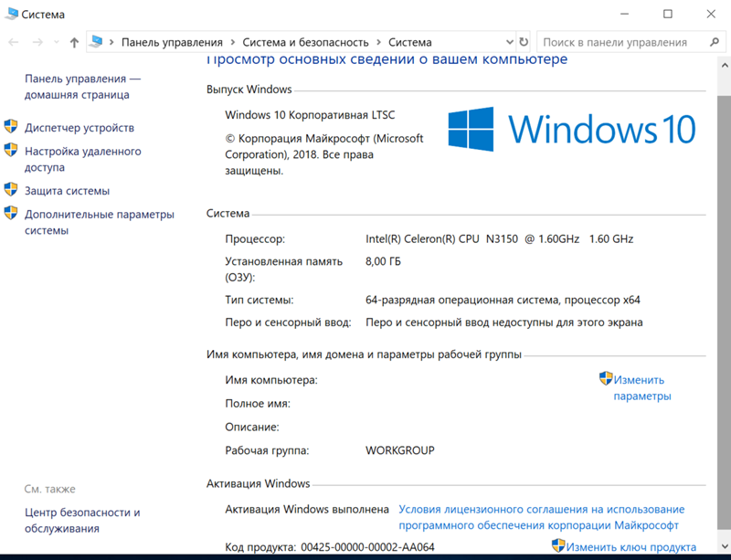Go back using the Back arrow
Image resolution: width=731 pixels, height=560 pixels.
14,42
